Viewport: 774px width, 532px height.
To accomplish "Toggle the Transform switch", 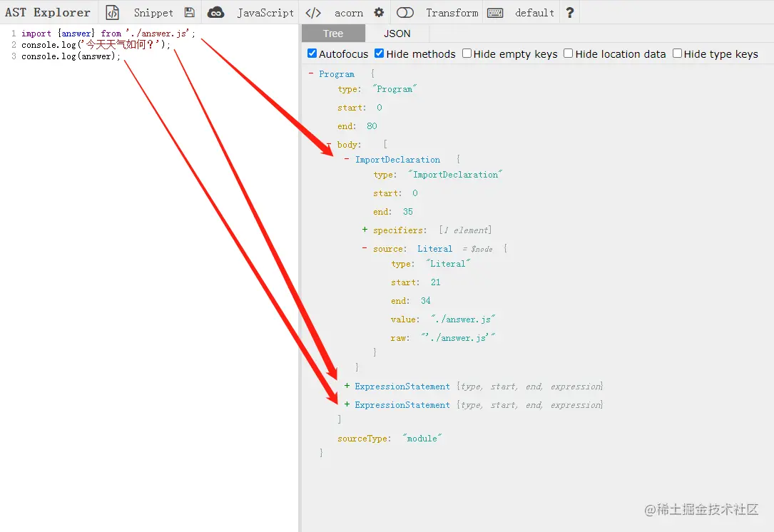I will coord(405,12).
